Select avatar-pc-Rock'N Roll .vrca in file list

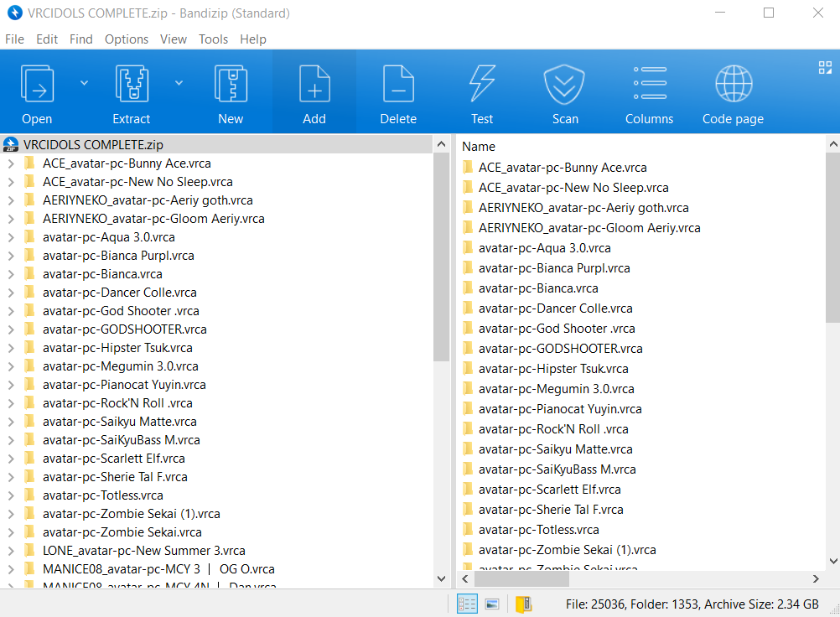click(553, 429)
